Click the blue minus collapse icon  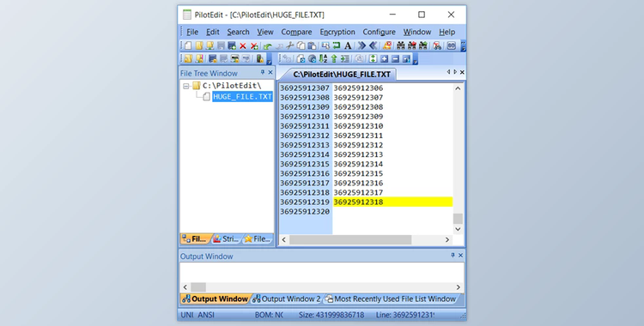click(x=395, y=58)
